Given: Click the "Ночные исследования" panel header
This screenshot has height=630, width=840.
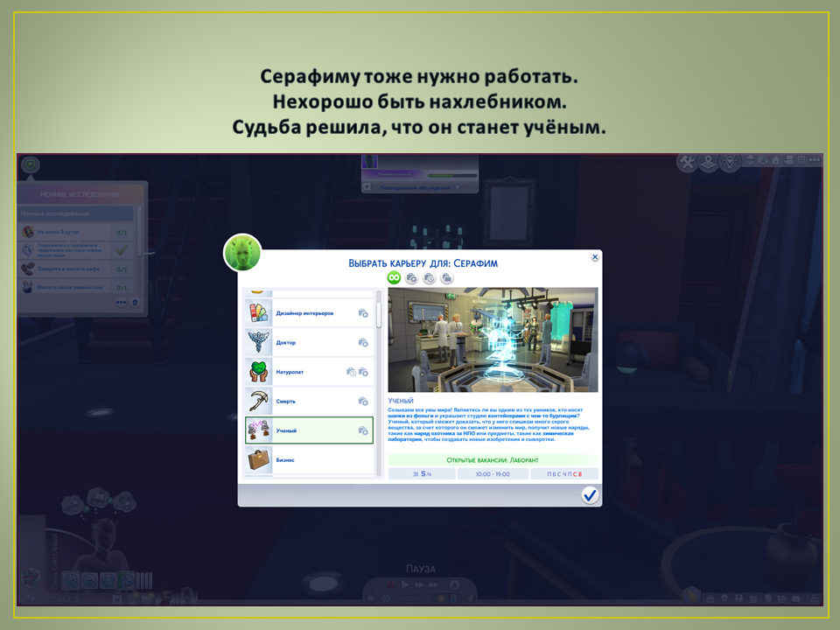Looking at the screenshot, I should [80, 194].
